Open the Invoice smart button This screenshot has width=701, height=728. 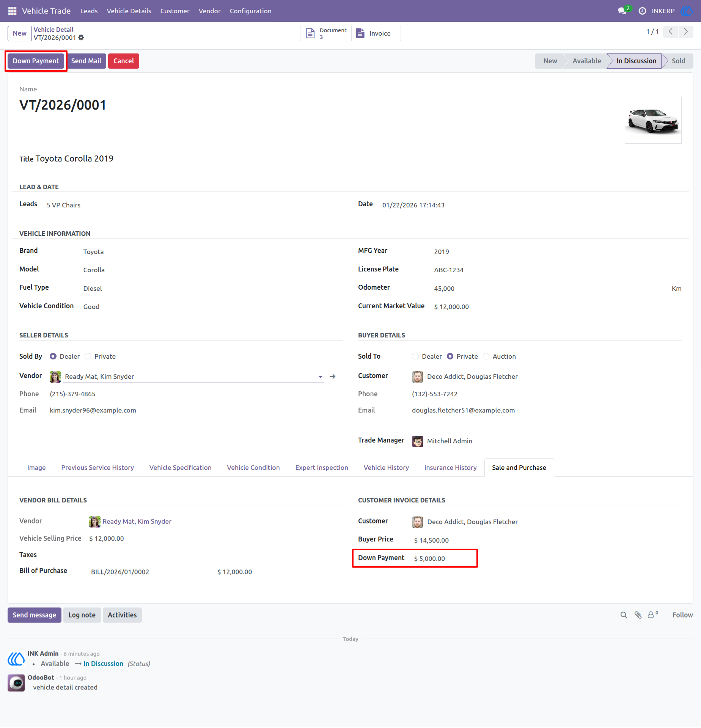coord(376,33)
